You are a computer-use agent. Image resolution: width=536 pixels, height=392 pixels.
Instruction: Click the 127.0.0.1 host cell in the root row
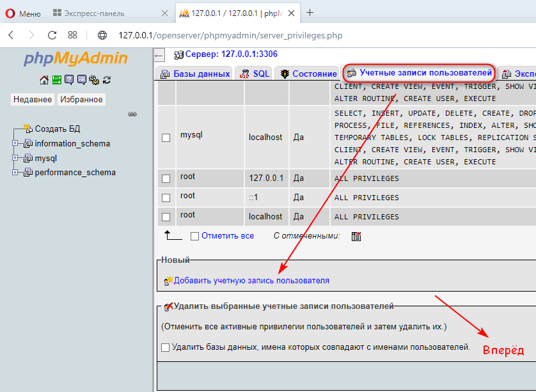coord(266,178)
